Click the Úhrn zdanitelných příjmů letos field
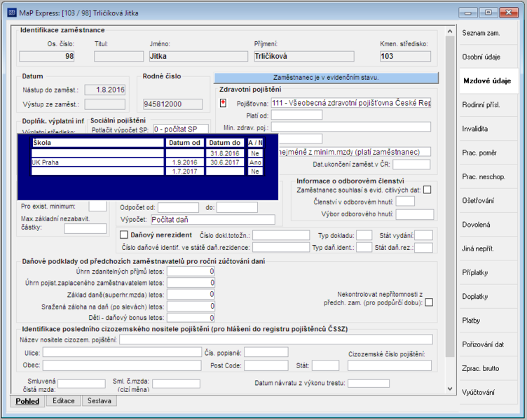Screen dimensions: 527x420 pos(191,272)
